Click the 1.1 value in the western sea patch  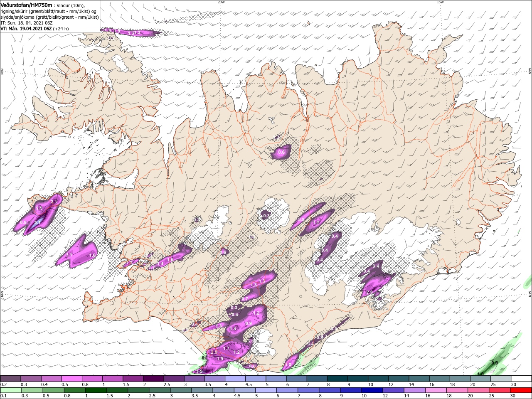point(70,254)
